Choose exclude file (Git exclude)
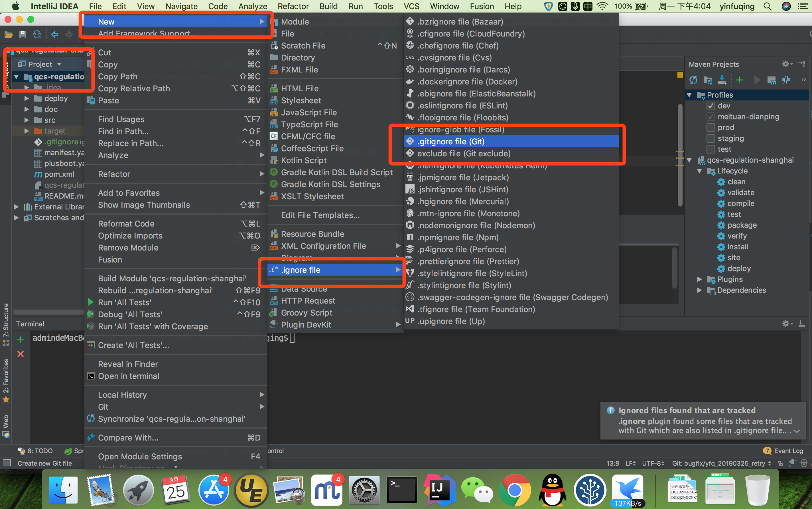The image size is (812, 509). pyautogui.click(x=511, y=153)
